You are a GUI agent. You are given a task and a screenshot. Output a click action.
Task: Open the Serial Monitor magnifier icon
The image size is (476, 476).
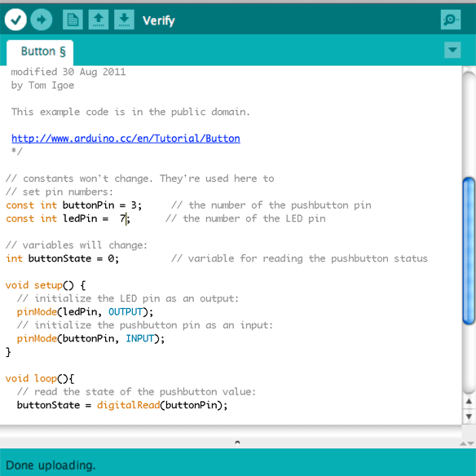(451, 20)
